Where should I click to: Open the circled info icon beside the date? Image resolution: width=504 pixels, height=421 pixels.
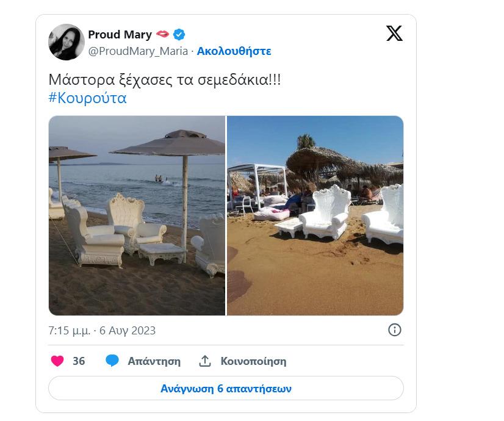[x=395, y=330]
